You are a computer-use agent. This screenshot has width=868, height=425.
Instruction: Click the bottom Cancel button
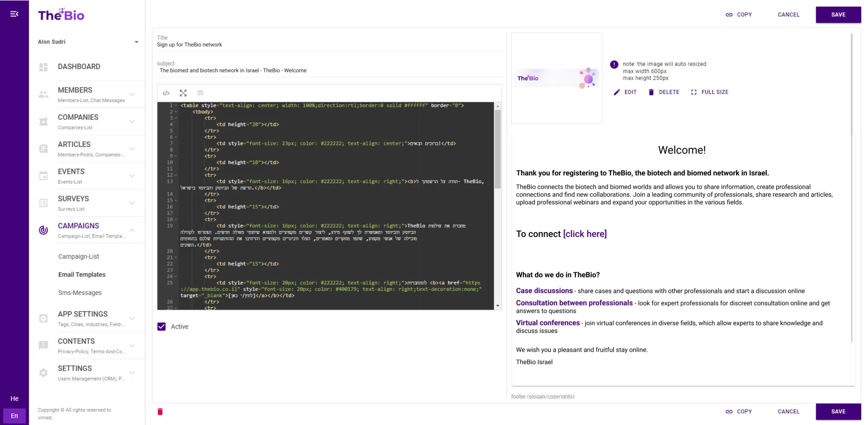click(789, 412)
